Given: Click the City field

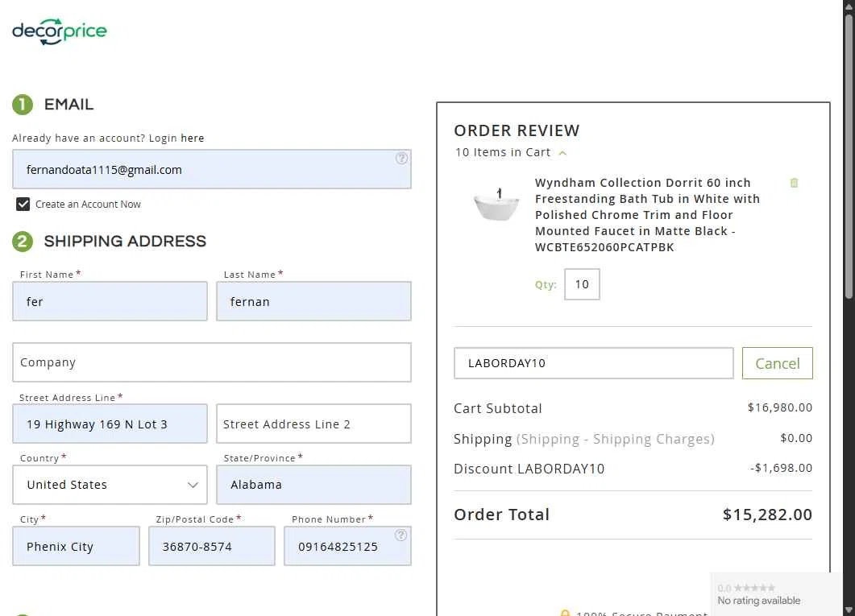Looking at the screenshot, I should pyautogui.click(x=76, y=546).
